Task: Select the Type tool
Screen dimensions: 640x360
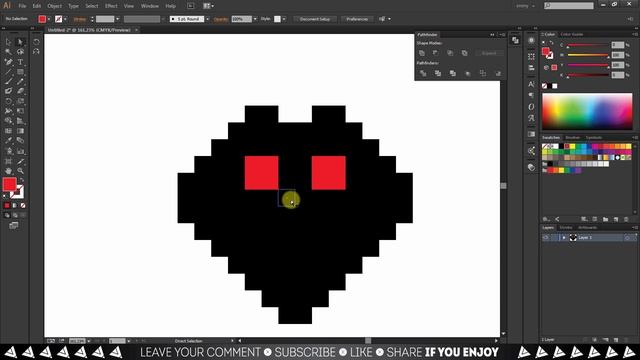Action: point(20,62)
